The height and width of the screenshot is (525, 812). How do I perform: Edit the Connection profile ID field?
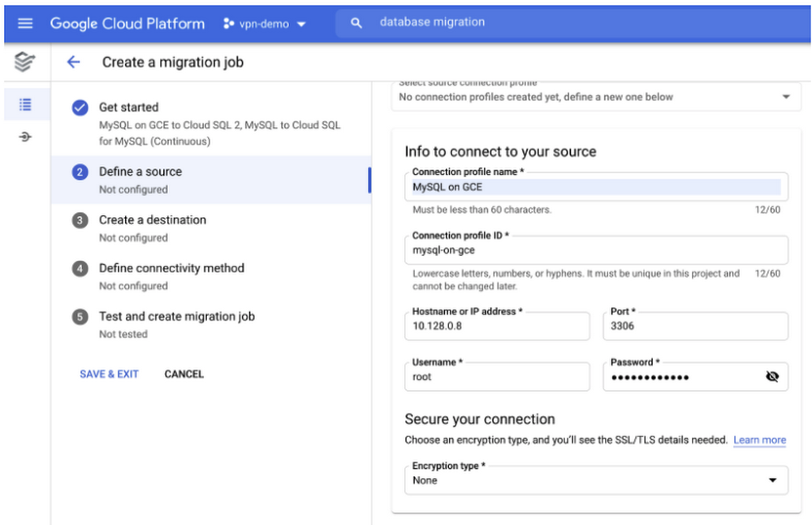(x=597, y=250)
